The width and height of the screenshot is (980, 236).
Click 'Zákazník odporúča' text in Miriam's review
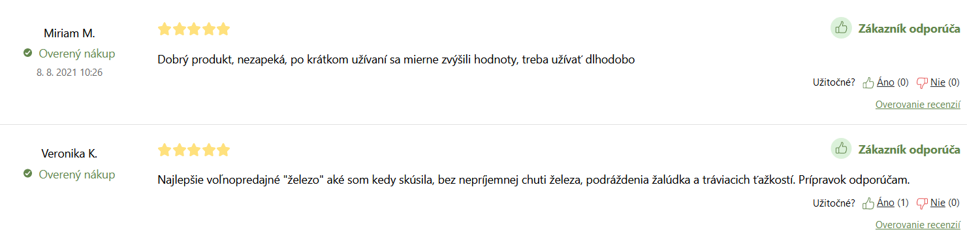[x=909, y=29]
